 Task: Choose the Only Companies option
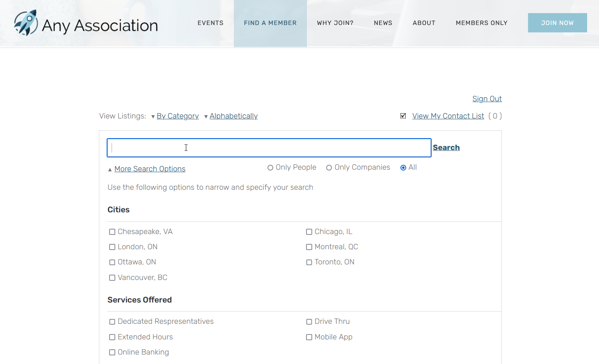(329, 167)
